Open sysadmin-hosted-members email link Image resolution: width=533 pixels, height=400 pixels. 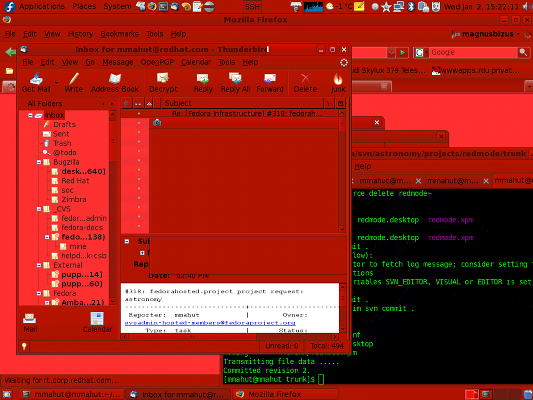210,323
